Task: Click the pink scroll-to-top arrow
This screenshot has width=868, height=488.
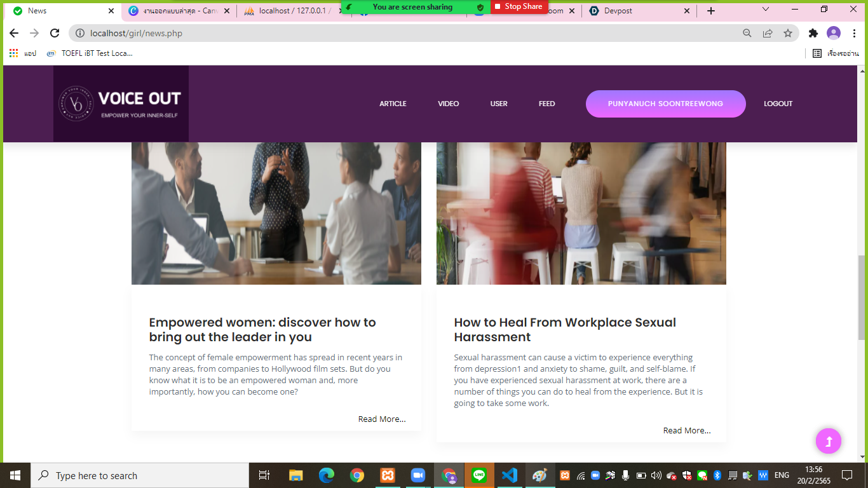Action: point(828,440)
